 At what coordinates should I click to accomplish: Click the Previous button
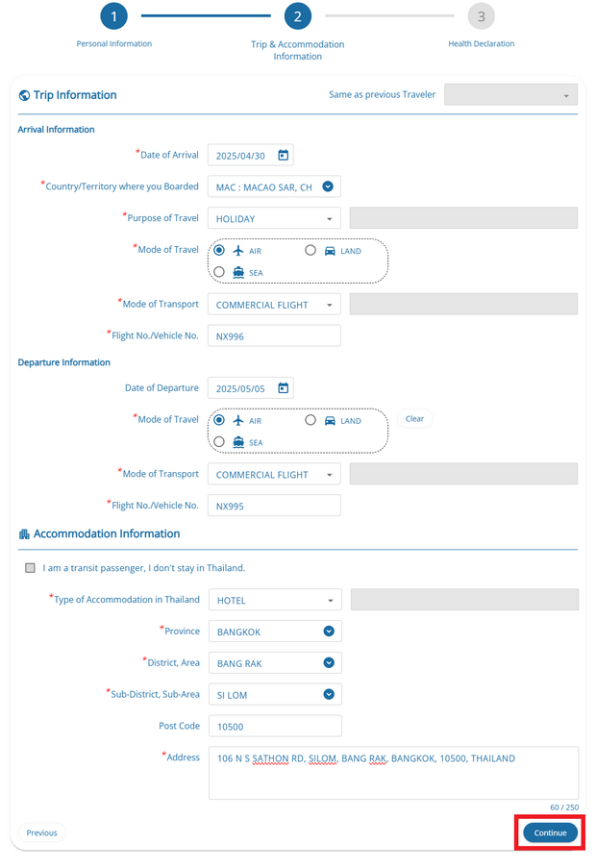pos(41,832)
